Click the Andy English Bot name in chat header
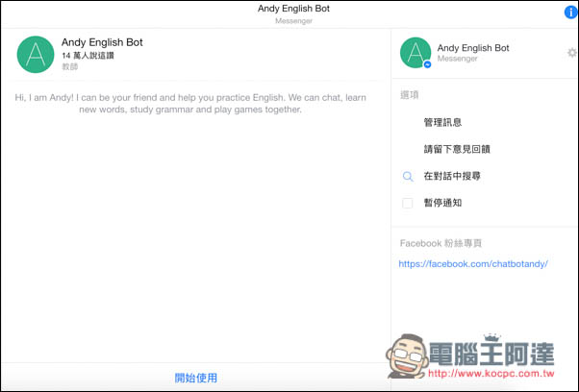 (x=102, y=42)
